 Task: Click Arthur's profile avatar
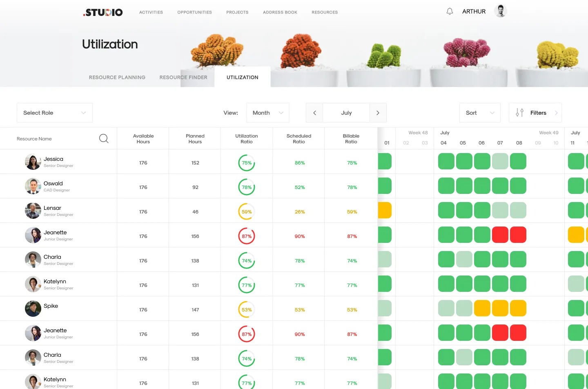coord(500,11)
